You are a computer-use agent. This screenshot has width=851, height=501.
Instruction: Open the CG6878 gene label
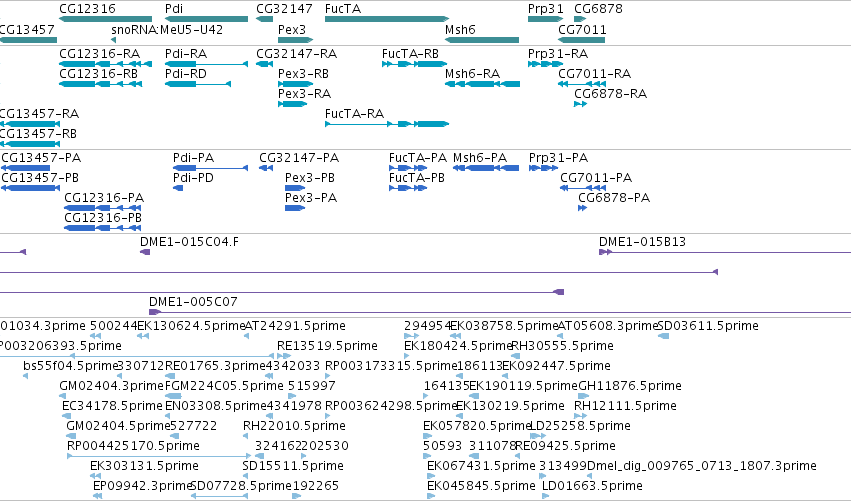(x=599, y=9)
